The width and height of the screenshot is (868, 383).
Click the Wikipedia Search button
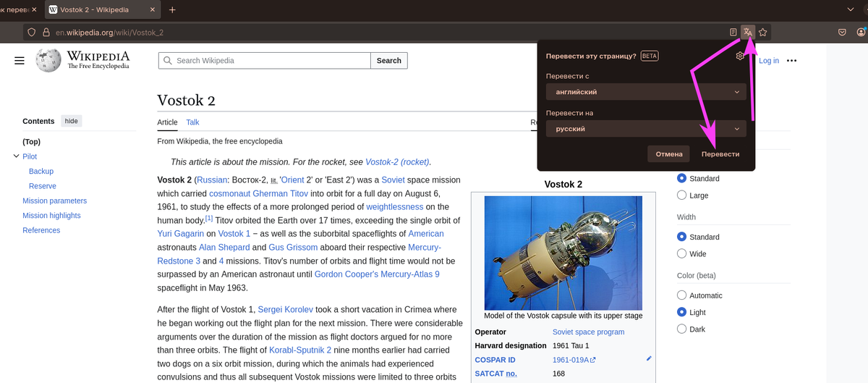point(389,61)
